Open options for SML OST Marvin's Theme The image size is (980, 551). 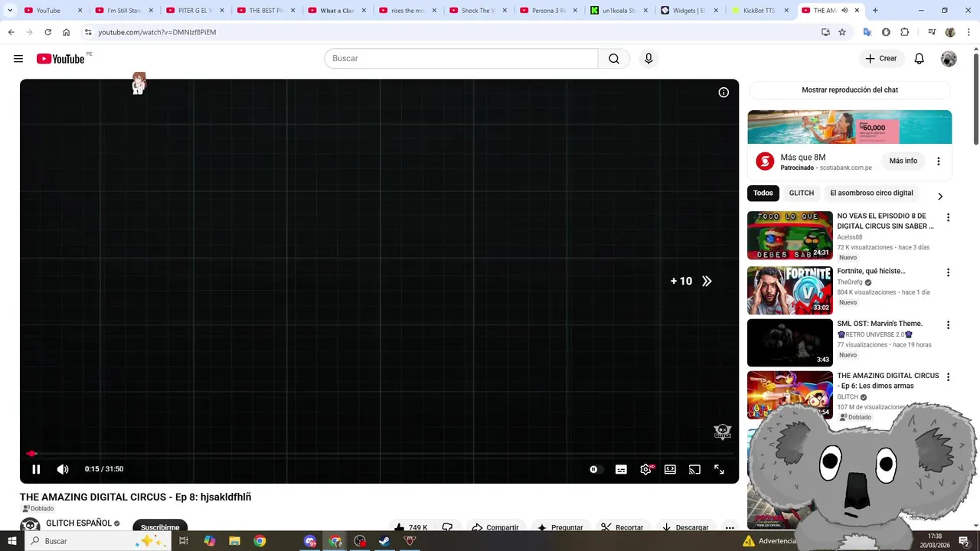pos(948,325)
